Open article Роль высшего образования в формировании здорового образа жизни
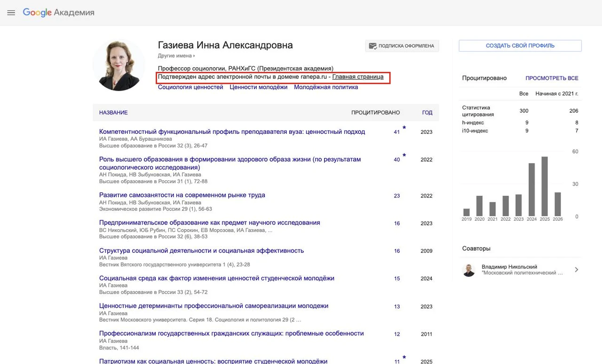 click(x=230, y=163)
